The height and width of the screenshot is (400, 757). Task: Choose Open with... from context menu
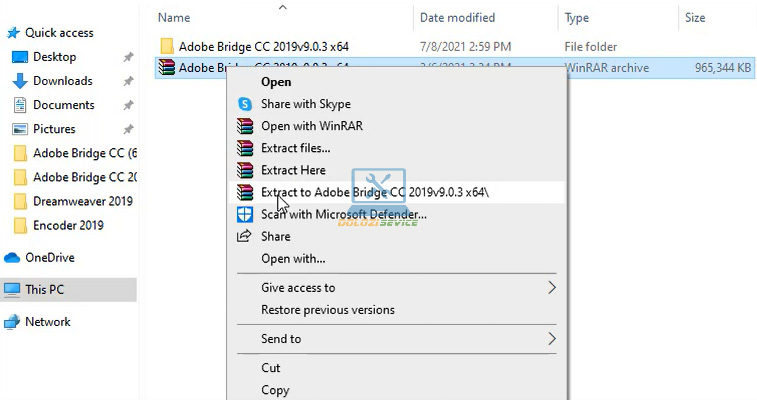pyautogui.click(x=292, y=258)
